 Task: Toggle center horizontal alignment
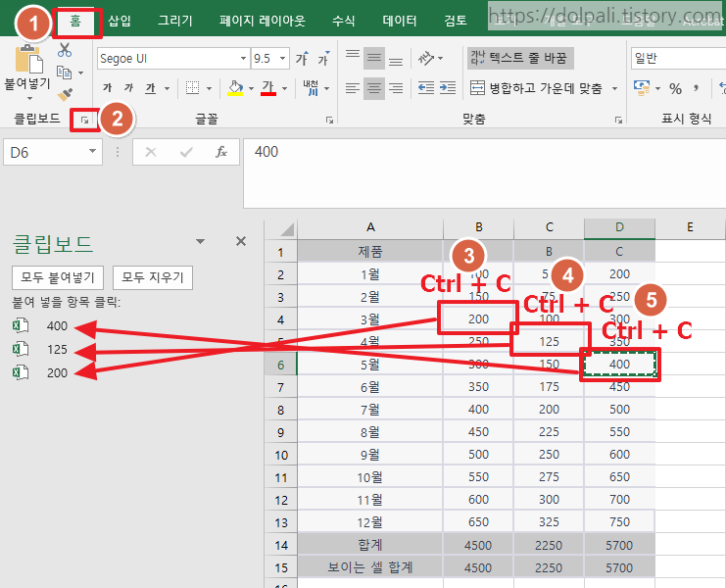[374, 88]
